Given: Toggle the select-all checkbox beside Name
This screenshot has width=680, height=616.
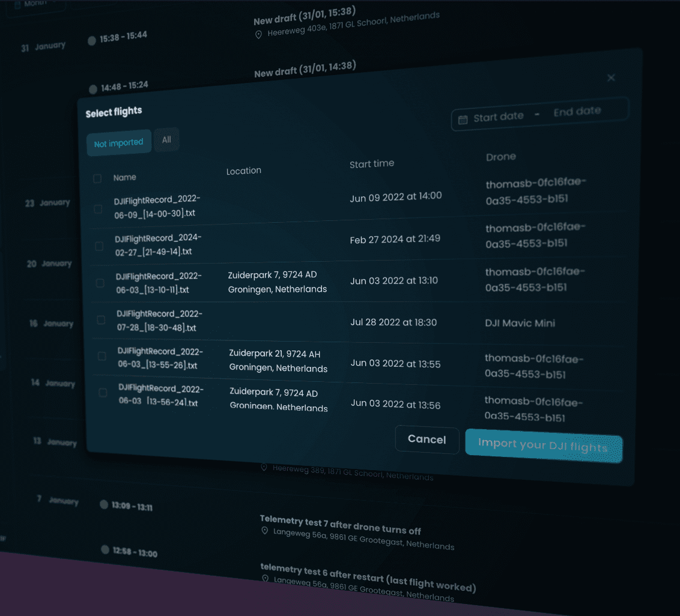Looking at the screenshot, I should [x=97, y=178].
